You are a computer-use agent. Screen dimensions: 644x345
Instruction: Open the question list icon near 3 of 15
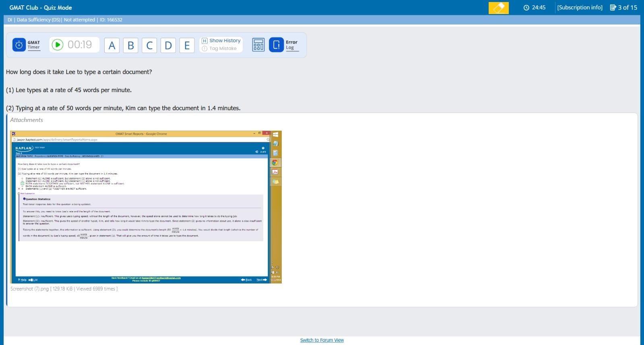pos(613,8)
